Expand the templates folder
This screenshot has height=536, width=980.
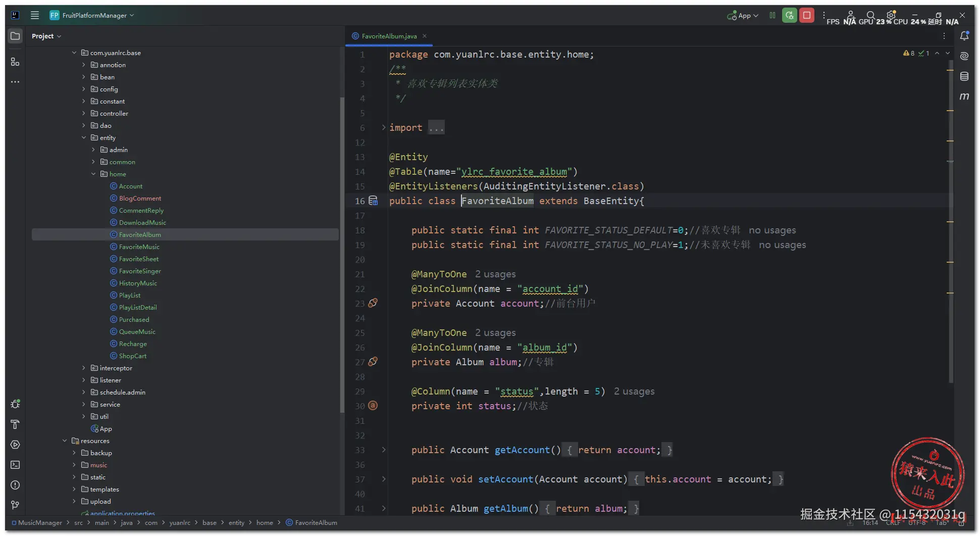pos(74,489)
